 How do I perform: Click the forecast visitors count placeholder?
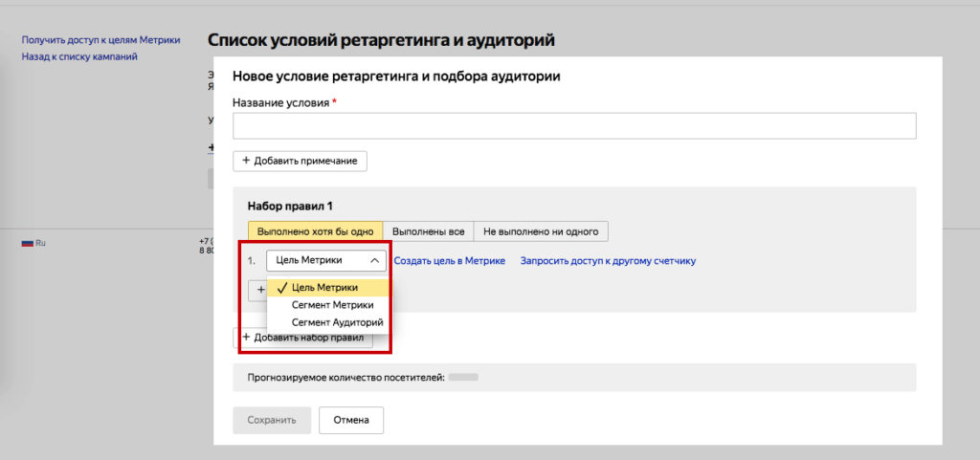[x=463, y=378]
